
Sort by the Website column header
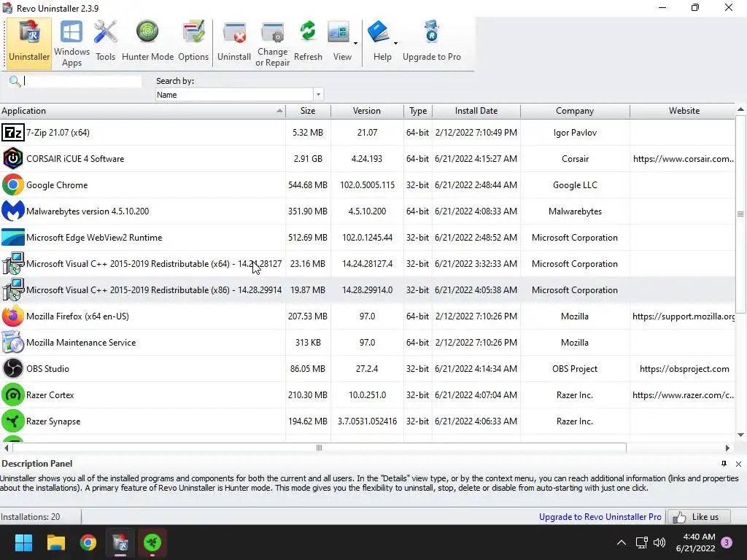point(684,111)
